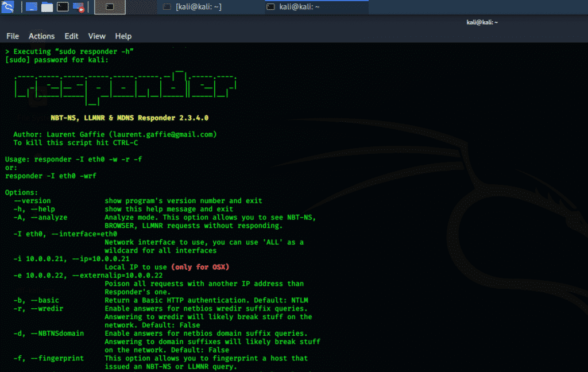Click the 'responder -I eth0 -wrf' line

coord(51,176)
